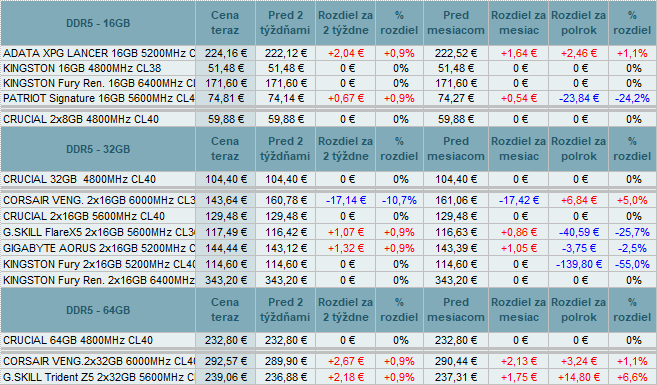Click the G.SKILL FlareX5 2x16GB 5600MHz row name

[99, 232]
